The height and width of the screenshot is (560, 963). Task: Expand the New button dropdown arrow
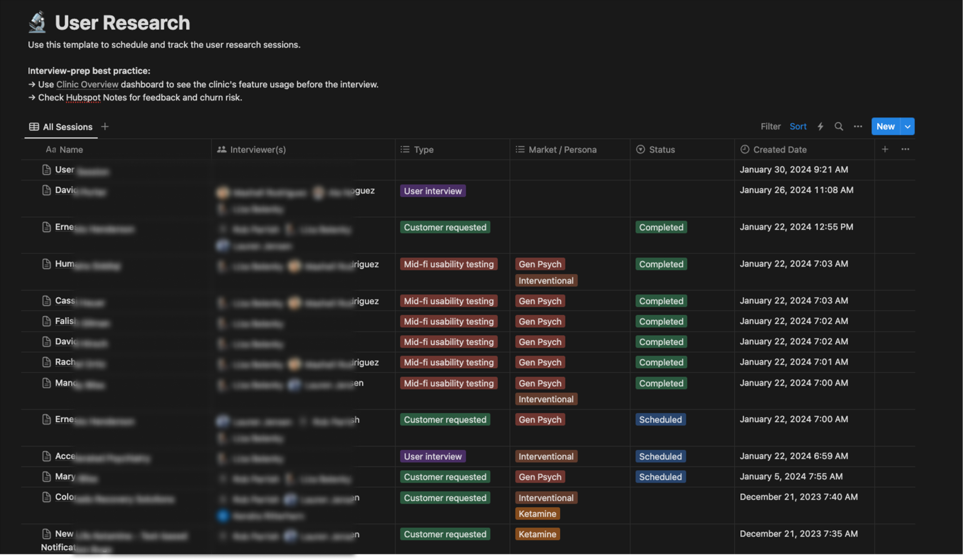coord(907,126)
